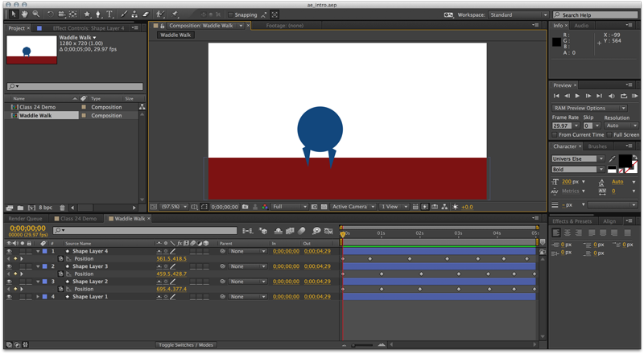
Task: Click the 8 bpc color depth button
Action: pyautogui.click(x=45, y=208)
